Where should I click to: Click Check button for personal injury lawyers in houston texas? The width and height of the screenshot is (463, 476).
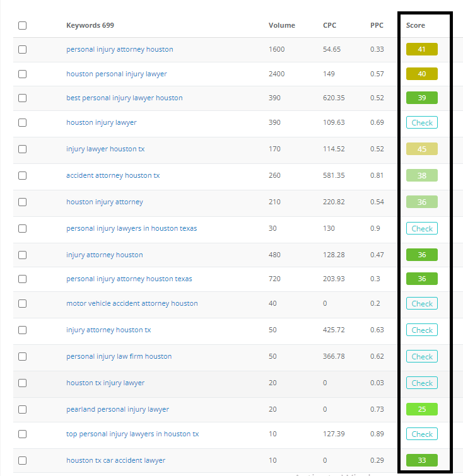[421, 229]
